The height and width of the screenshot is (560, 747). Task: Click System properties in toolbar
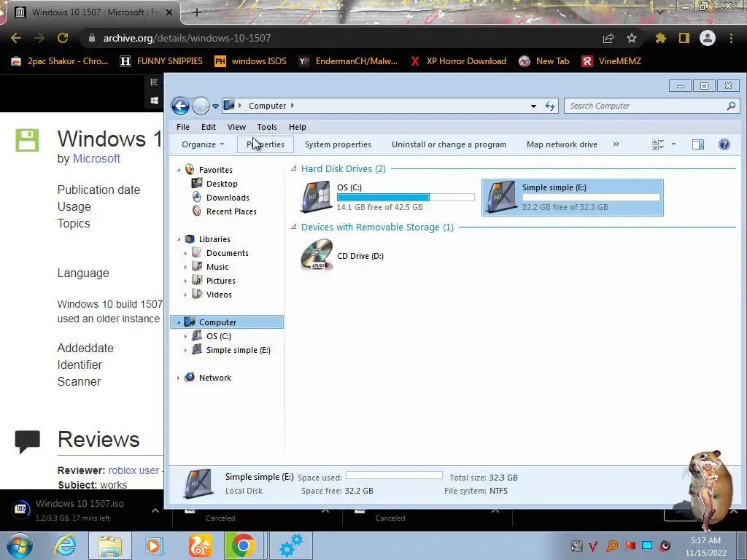338,144
